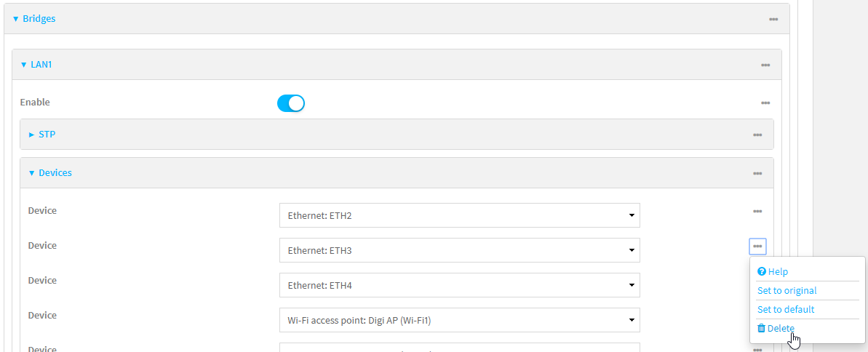Click the ETH3 device row ellipsis button
This screenshot has width=868, height=352.
[x=757, y=247]
